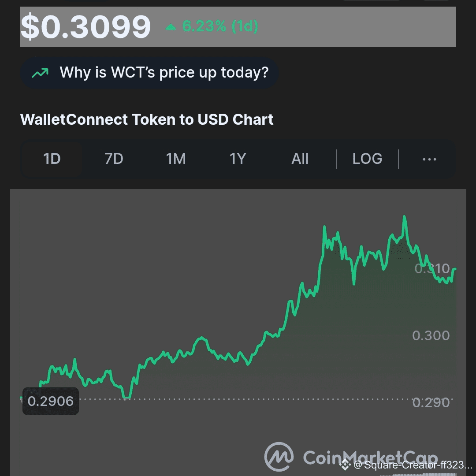
Task: Select the 1D chart timeframe
Action: point(52,159)
